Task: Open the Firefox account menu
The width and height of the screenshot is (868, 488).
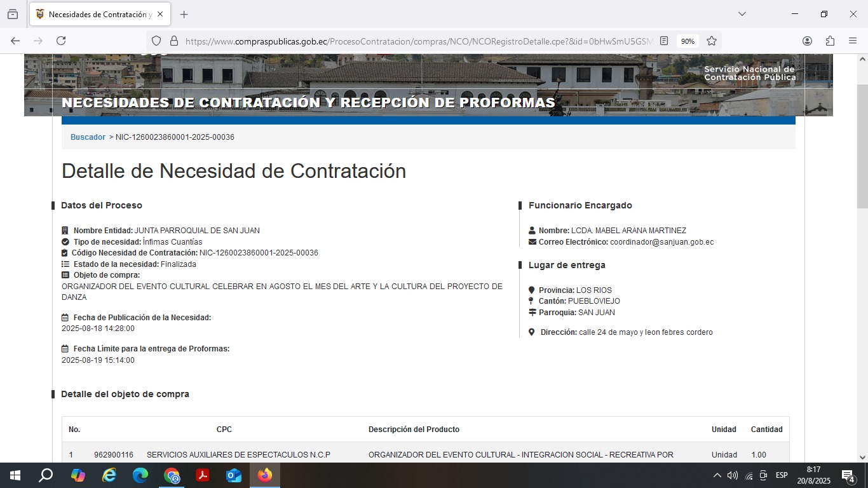Action: (807, 41)
